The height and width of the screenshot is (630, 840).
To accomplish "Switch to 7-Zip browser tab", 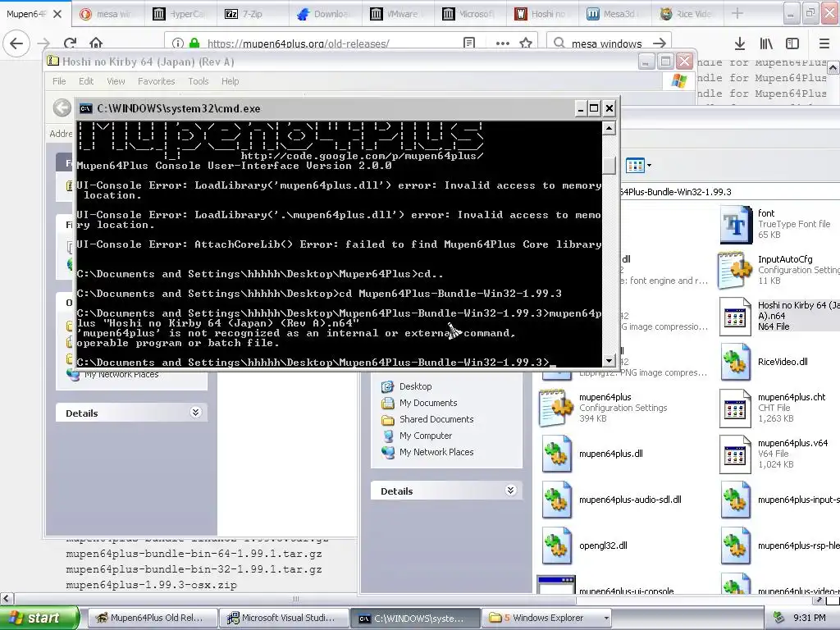I will click(x=252, y=14).
